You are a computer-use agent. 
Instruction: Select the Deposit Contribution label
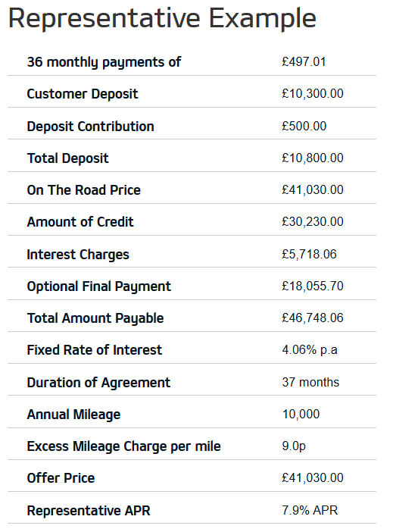pos(91,127)
